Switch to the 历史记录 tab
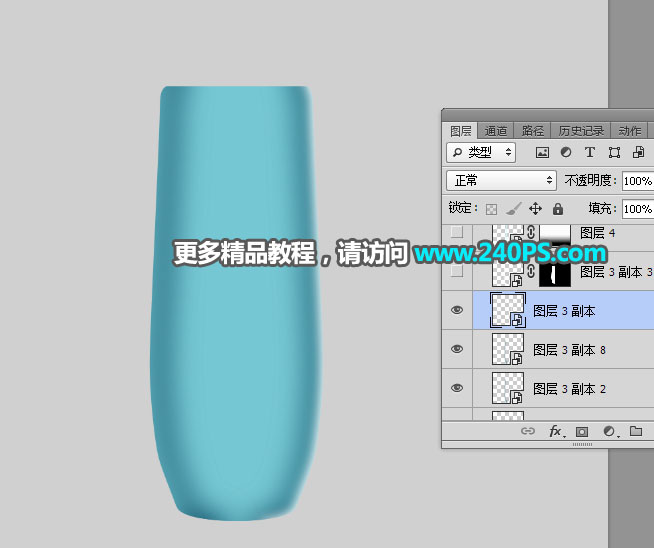654x548 pixels. point(581,131)
